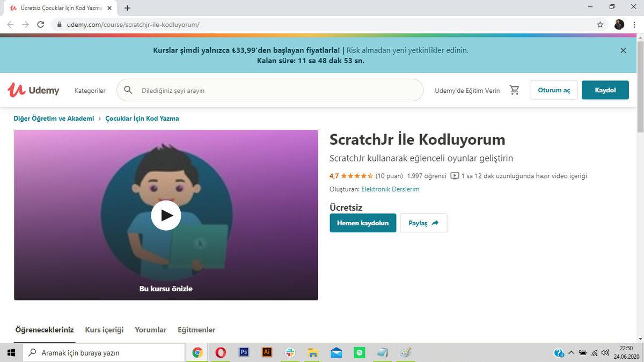The width and height of the screenshot is (644, 362).
Task: Click the Udemy logo
Action: point(33,90)
